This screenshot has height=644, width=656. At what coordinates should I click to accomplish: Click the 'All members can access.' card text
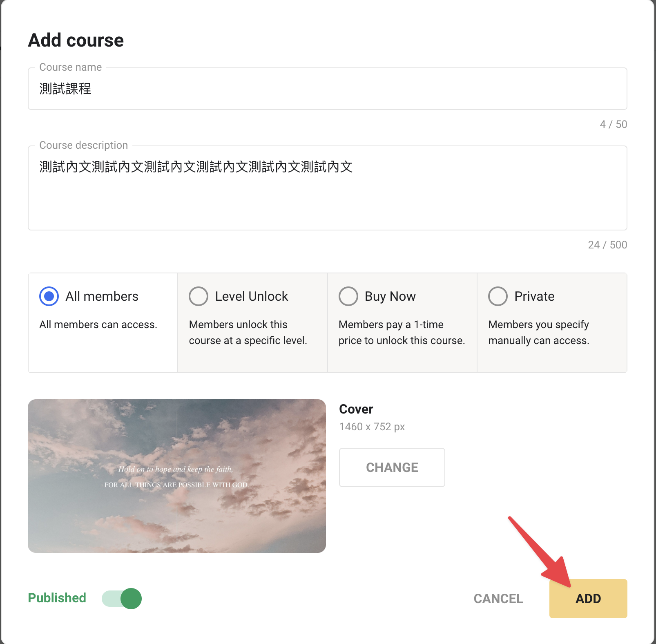click(x=98, y=324)
